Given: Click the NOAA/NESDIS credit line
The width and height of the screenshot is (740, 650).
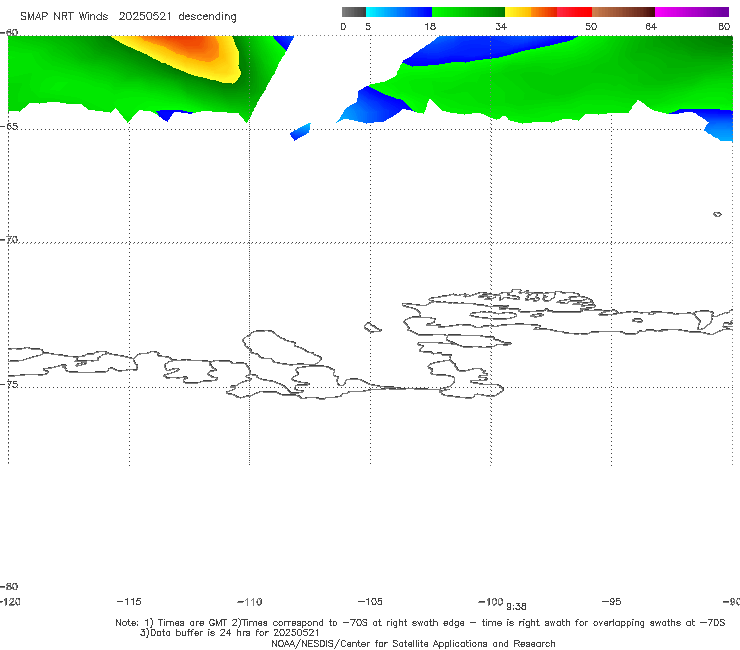Looking at the screenshot, I should [413, 644].
